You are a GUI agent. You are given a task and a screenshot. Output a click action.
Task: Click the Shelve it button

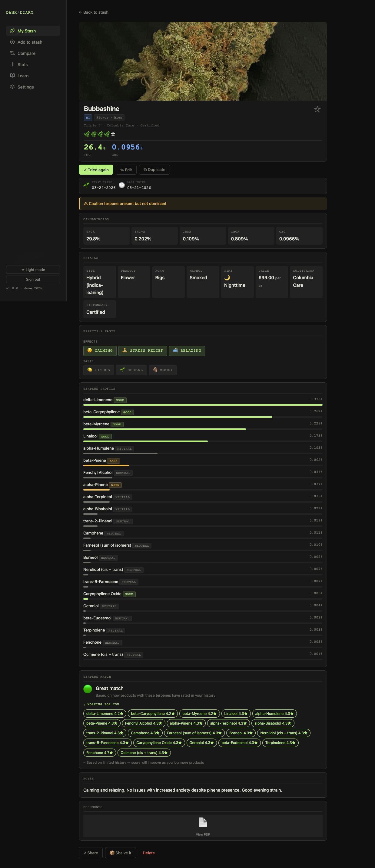click(121, 853)
